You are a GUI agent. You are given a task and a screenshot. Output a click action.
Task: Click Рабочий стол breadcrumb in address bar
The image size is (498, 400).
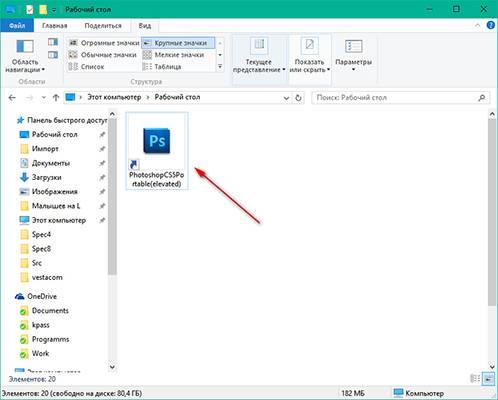pos(177,97)
